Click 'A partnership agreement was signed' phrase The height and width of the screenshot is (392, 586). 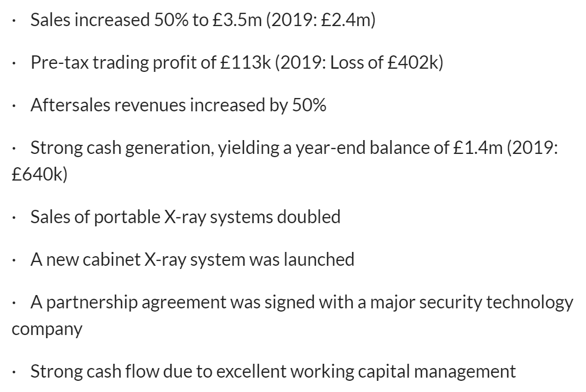click(173, 303)
